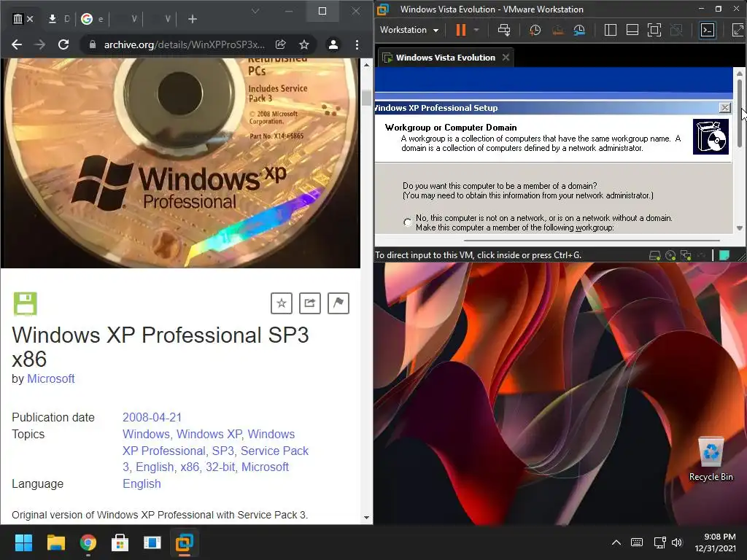Screen dimensions: 747x560
Task: Flag this archive.org item
Action: click(x=338, y=303)
